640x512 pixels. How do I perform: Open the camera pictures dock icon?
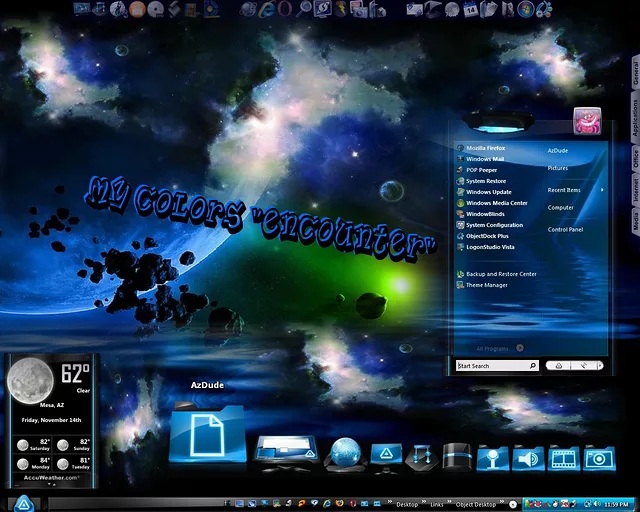(x=600, y=458)
